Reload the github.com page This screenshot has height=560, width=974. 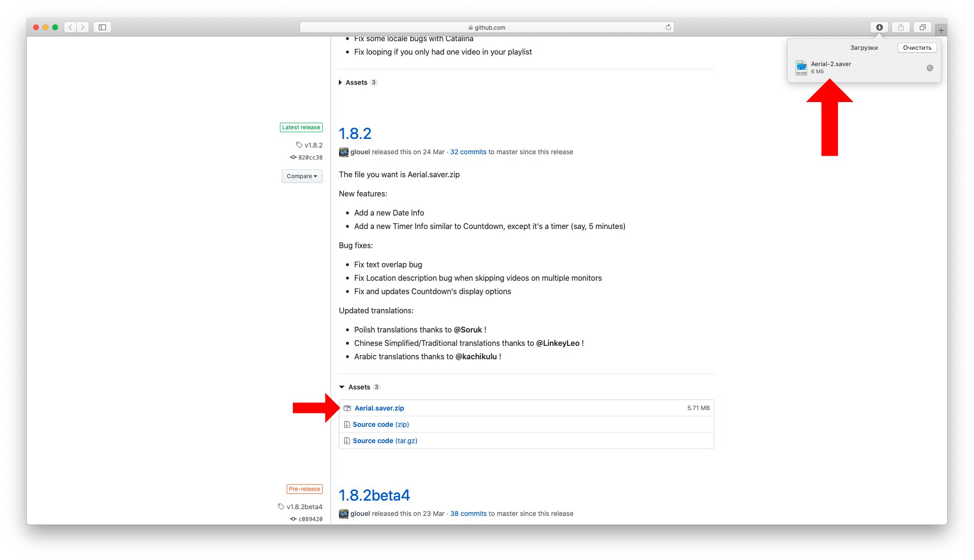pos(668,27)
